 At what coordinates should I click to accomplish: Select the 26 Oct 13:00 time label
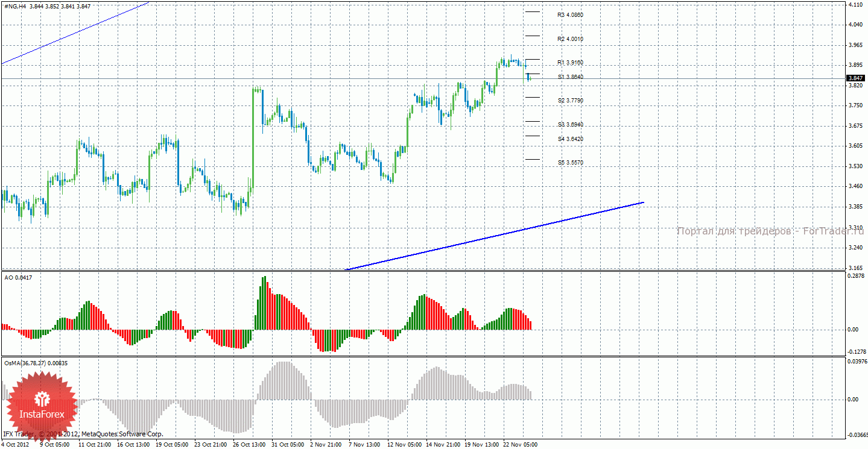click(249, 445)
